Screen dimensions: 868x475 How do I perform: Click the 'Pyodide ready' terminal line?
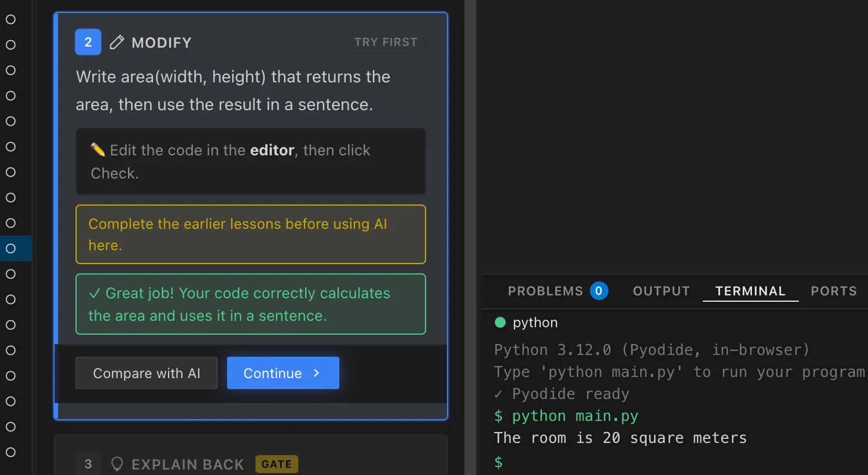pyautogui.click(x=562, y=394)
